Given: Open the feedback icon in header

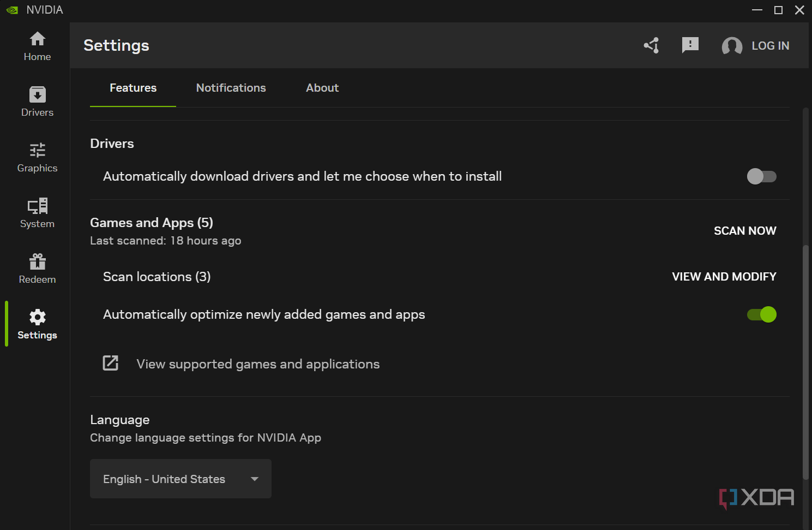Looking at the screenshot, I should point(690,45).
